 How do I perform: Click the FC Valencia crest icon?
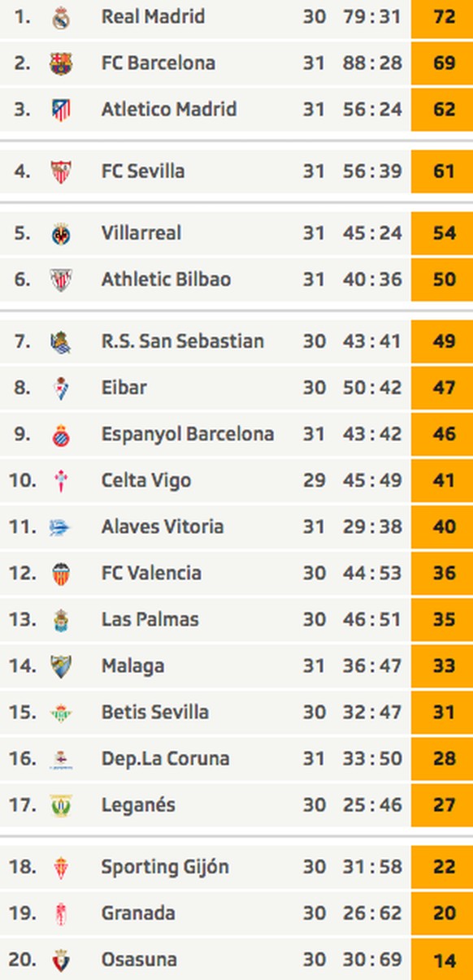tap(61, 574)
